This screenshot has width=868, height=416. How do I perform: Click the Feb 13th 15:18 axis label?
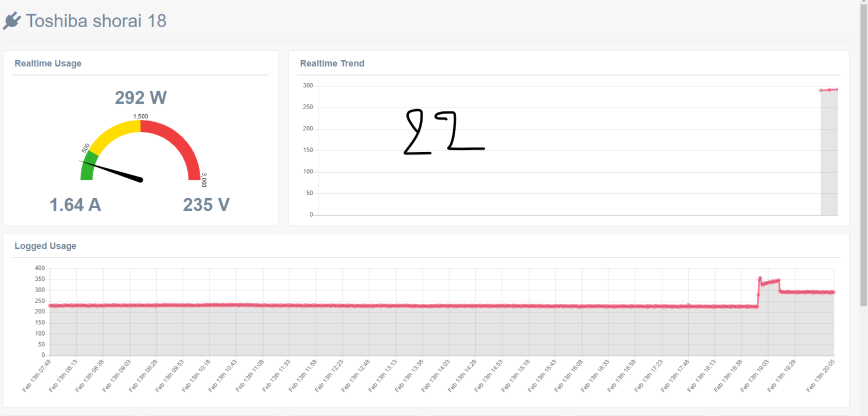point(515,376)
